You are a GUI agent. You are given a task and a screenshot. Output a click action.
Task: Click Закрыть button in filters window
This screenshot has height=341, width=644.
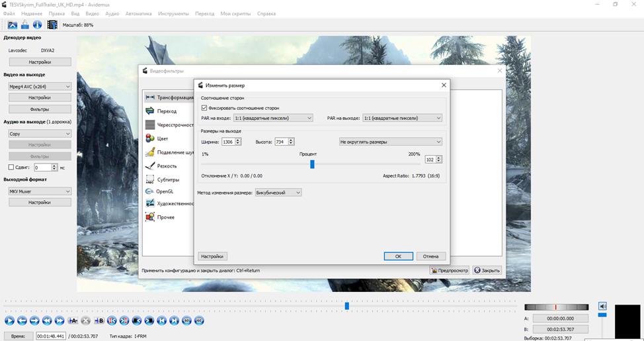(487, 270)
